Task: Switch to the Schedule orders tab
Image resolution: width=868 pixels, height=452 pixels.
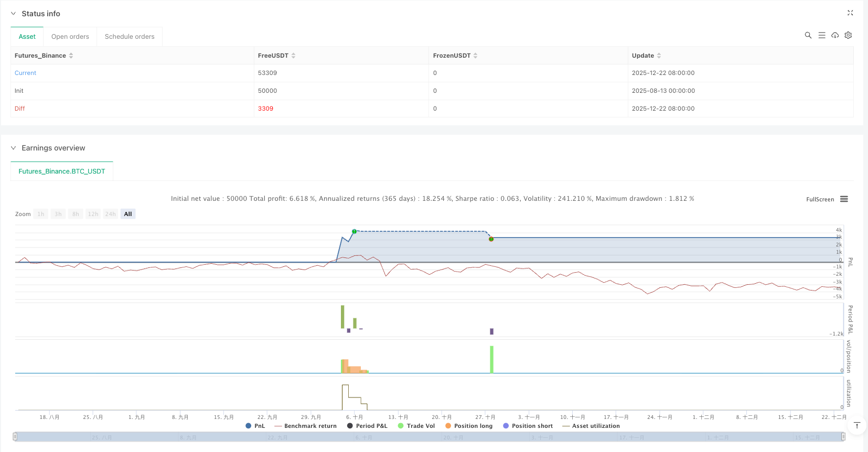Action: point(130,37)
